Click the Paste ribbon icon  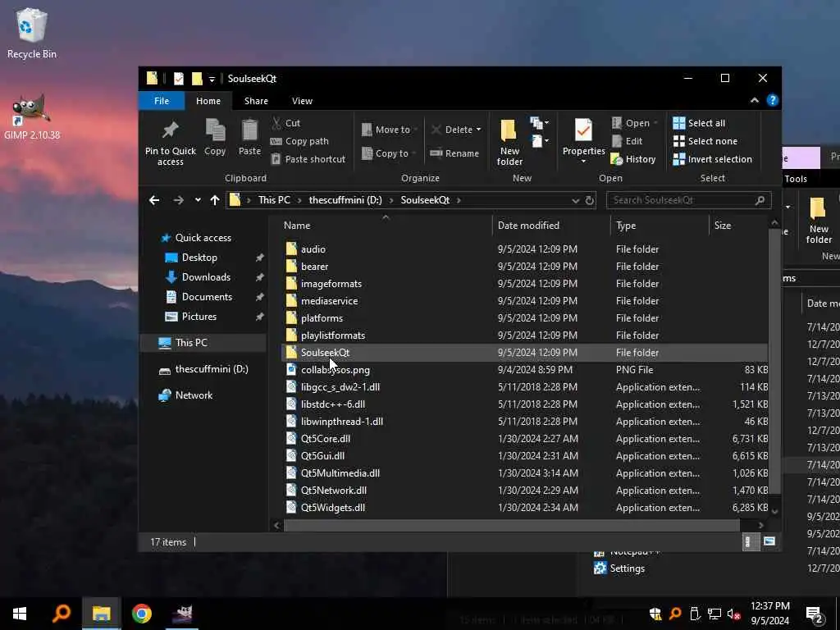249,130
